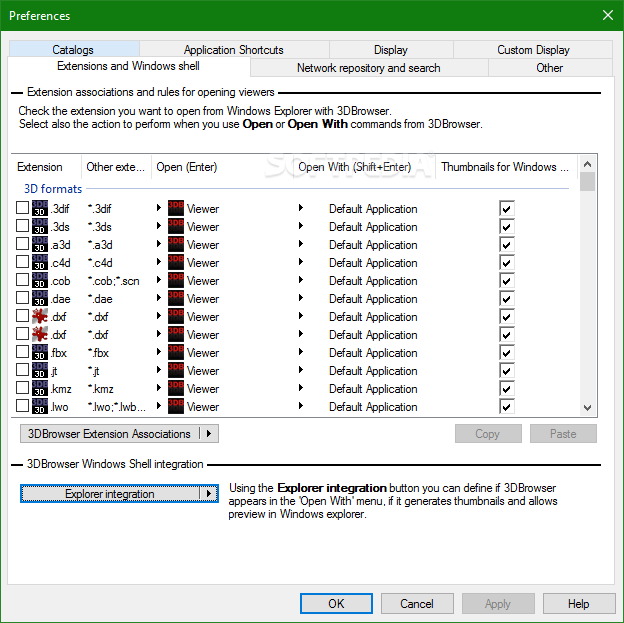Click the Viewer icon in the .a3d row
This screenshot has width=624, height=623.
click(x=176, y=244)
